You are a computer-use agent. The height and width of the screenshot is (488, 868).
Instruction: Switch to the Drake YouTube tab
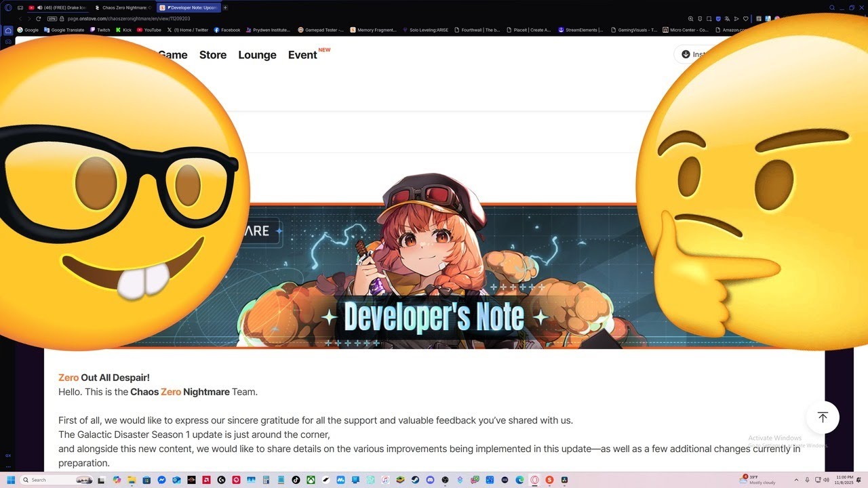pyautogui.click(x=58, y=7)
